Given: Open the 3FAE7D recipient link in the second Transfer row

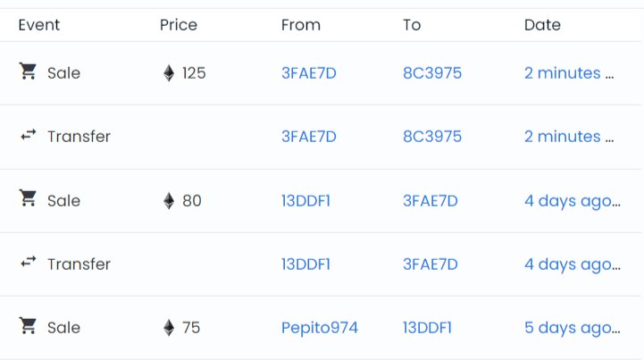Looking at the screenshot, I should coord(430,264).
